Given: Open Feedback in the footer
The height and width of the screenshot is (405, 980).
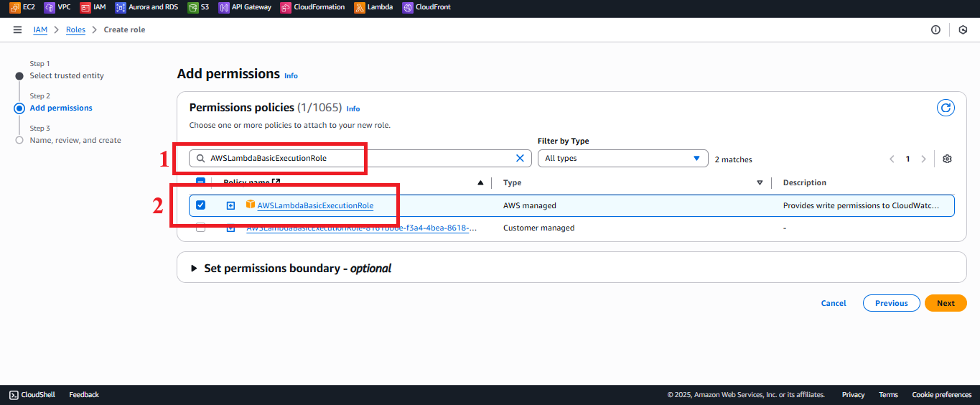Looking at the screenshot, I should click(84, 394).
